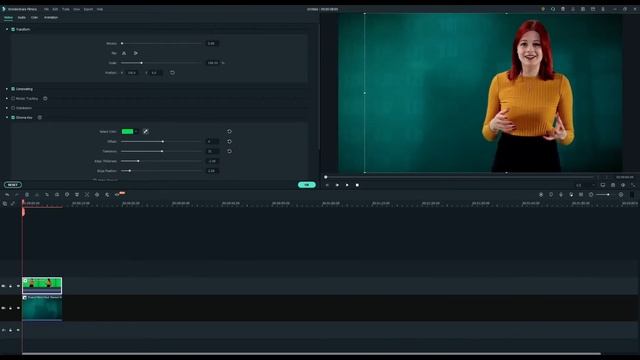Open the Crop tool in timeline toolbar

click(47, 195)
